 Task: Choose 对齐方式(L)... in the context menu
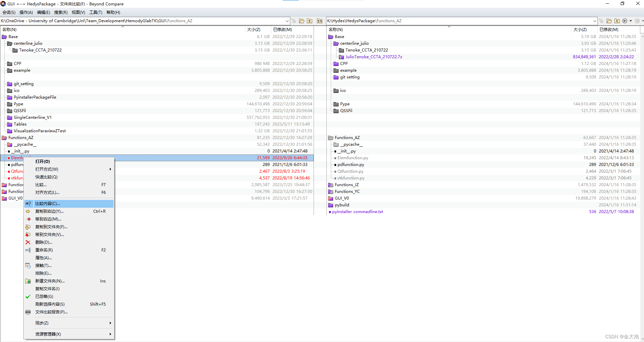click(69, 193)
